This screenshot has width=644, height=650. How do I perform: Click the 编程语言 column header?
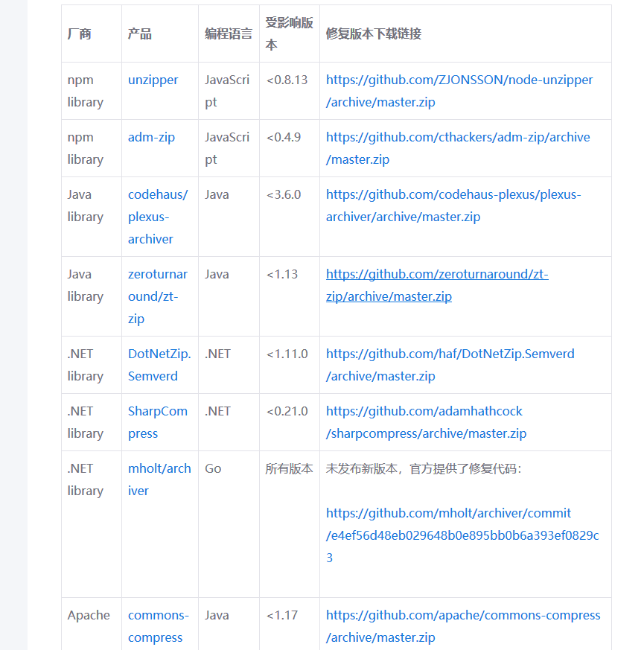coord(229,34)
